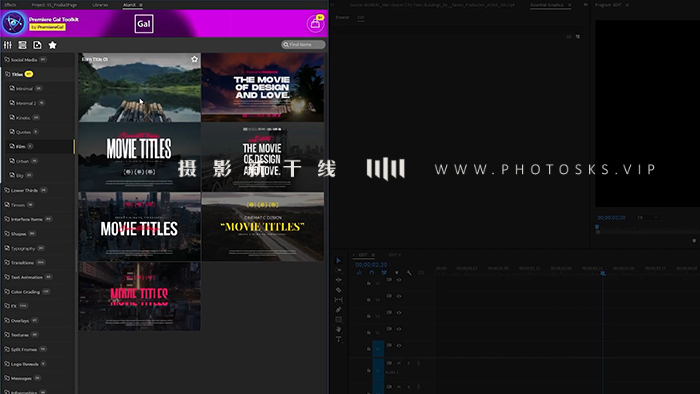Open the shopping bag store icon

(x=315, y=24)
